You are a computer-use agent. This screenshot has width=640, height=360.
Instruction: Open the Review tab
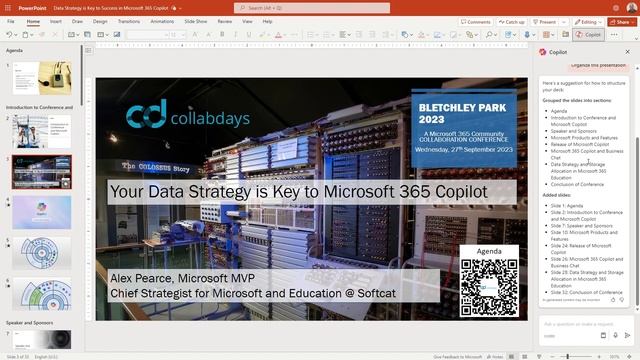point(224,21)
